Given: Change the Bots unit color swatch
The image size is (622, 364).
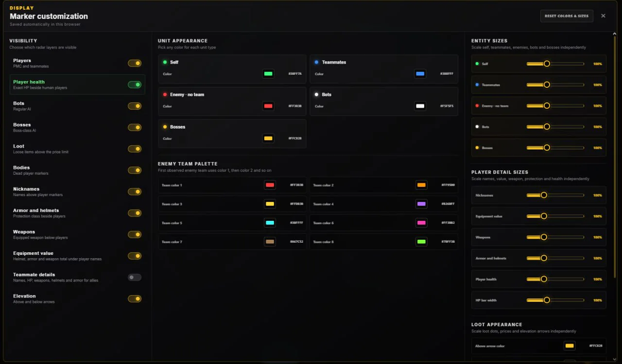Looking at the screenshot, I should (420, 106).
